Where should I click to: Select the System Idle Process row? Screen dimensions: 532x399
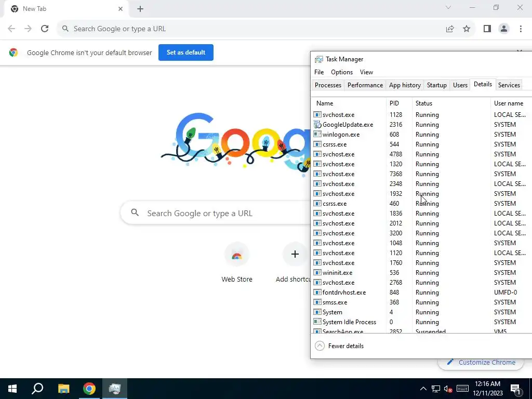click(x=422, y=322)
